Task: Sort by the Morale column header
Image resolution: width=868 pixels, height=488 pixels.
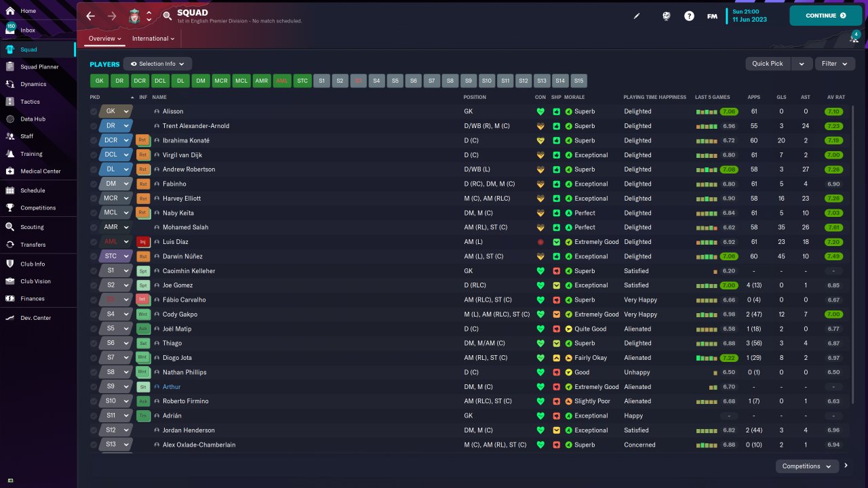Action: coord(574,98)
